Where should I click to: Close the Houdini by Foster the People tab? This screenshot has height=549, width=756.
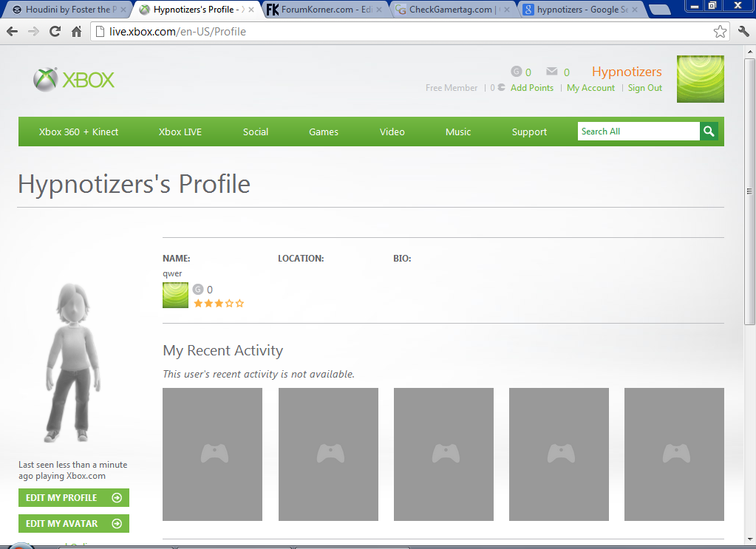coord(123,10)
